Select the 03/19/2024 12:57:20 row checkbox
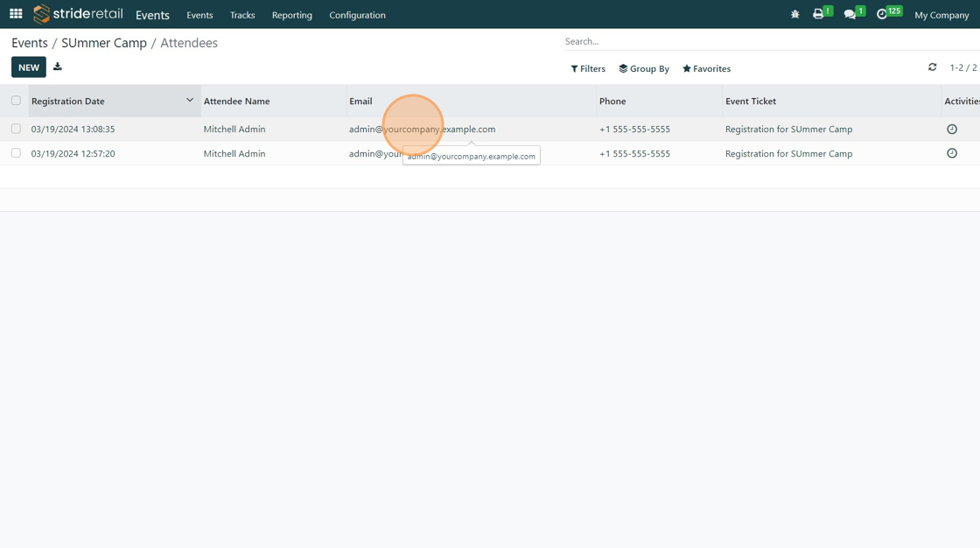 (17, 152)
